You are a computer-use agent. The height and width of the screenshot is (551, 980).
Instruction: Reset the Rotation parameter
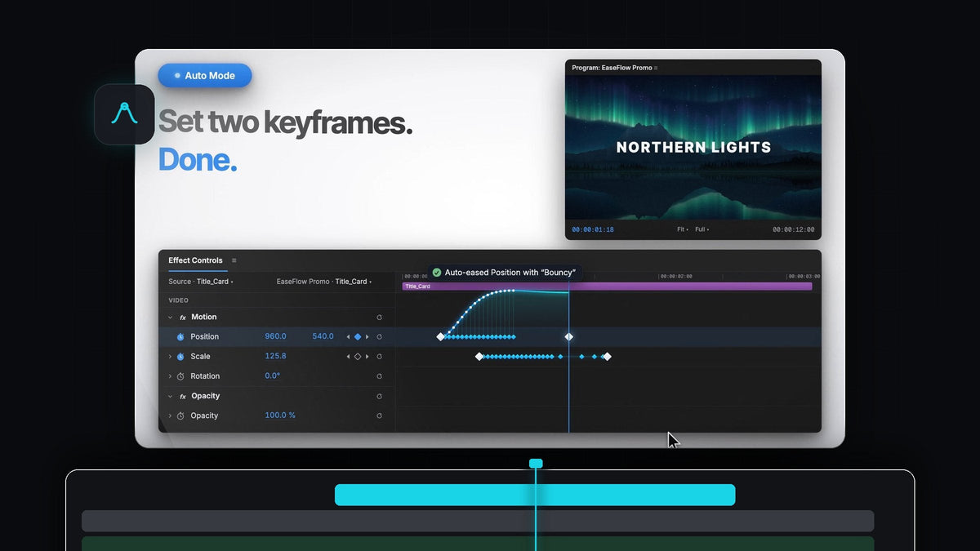[x=379, y=376]
